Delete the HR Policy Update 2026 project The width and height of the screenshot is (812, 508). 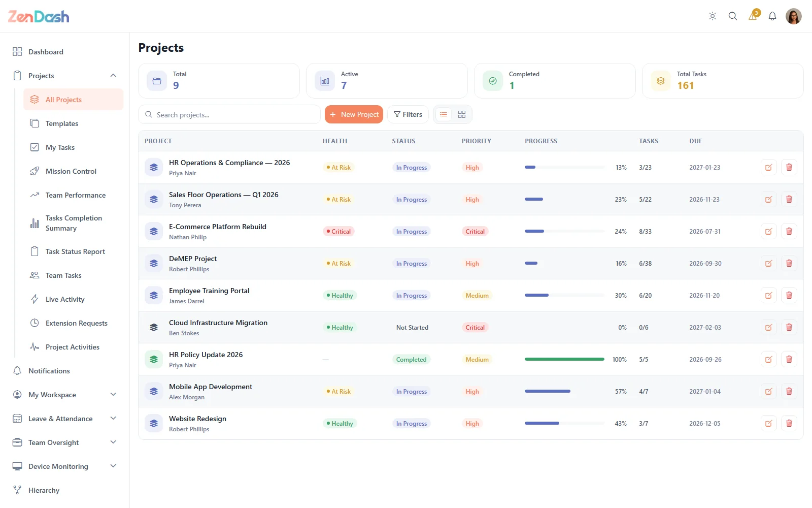(x=789, y=359)
